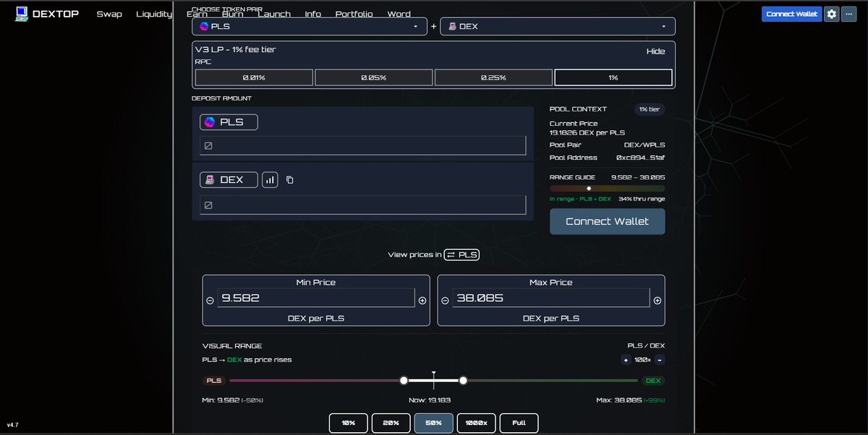Click the DEX deposit amount field
This screenshot has width=868, height=435.
[x=363, y=205]
